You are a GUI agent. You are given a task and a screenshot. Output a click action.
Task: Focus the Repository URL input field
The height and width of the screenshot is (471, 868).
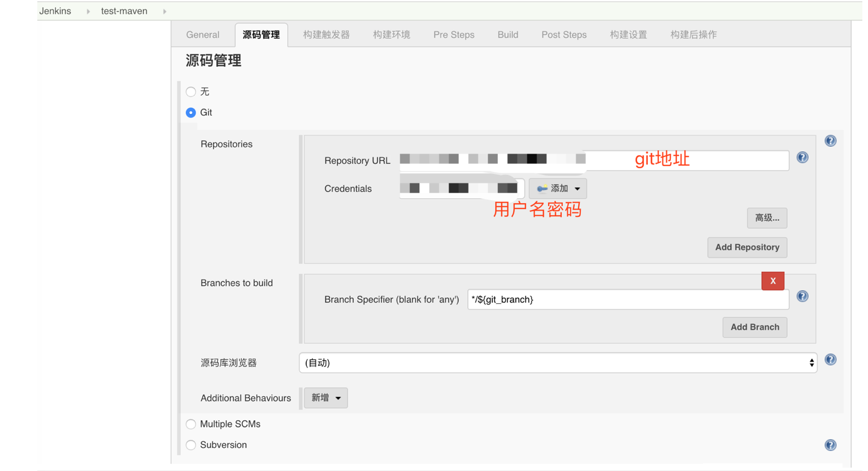[x=594, y=160]
